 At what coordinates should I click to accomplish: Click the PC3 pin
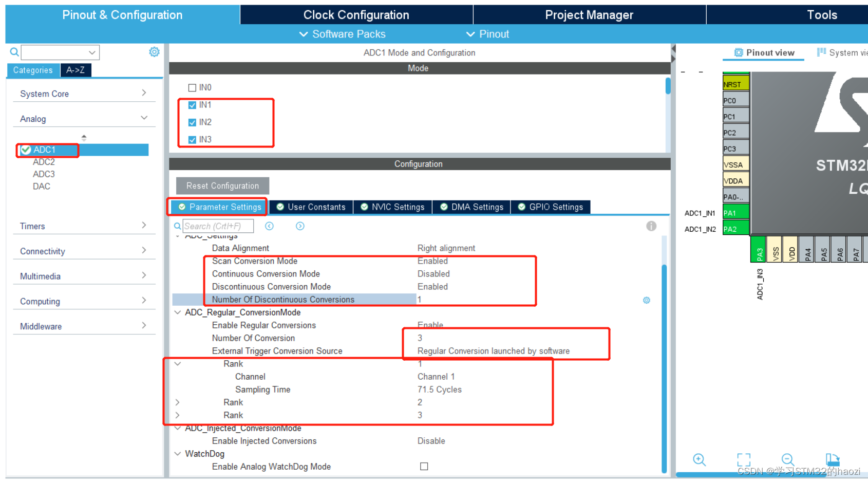click(735, 148)
